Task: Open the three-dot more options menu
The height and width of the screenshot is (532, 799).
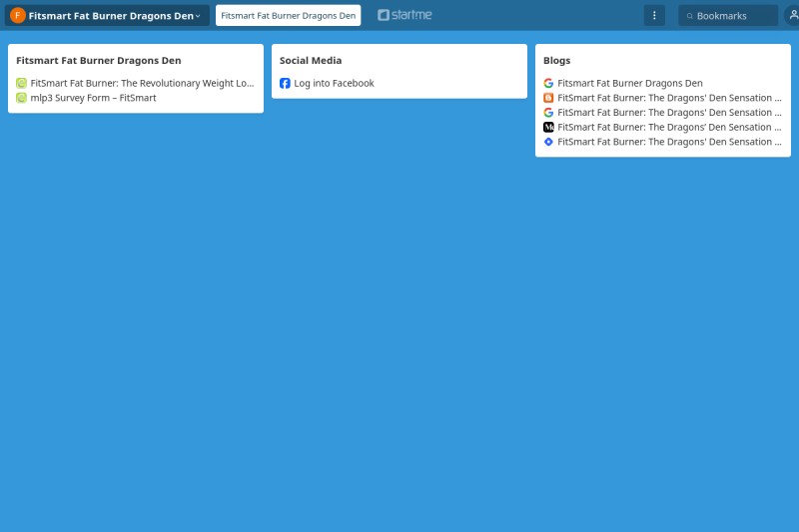Action: coord(654,15)
